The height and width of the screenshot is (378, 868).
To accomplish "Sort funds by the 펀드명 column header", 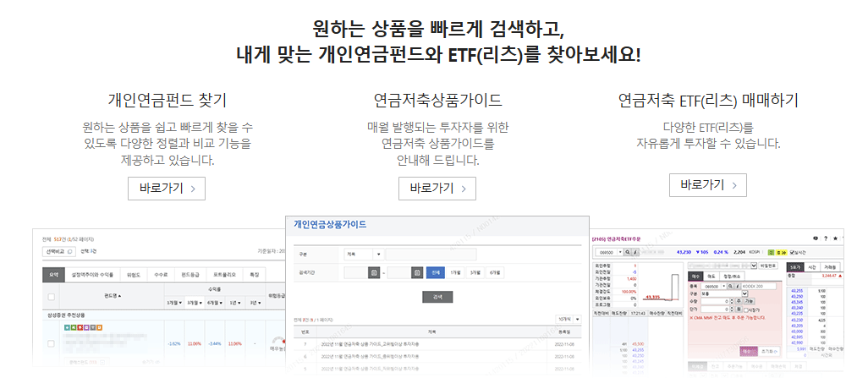I will click(x=113, y=295).
